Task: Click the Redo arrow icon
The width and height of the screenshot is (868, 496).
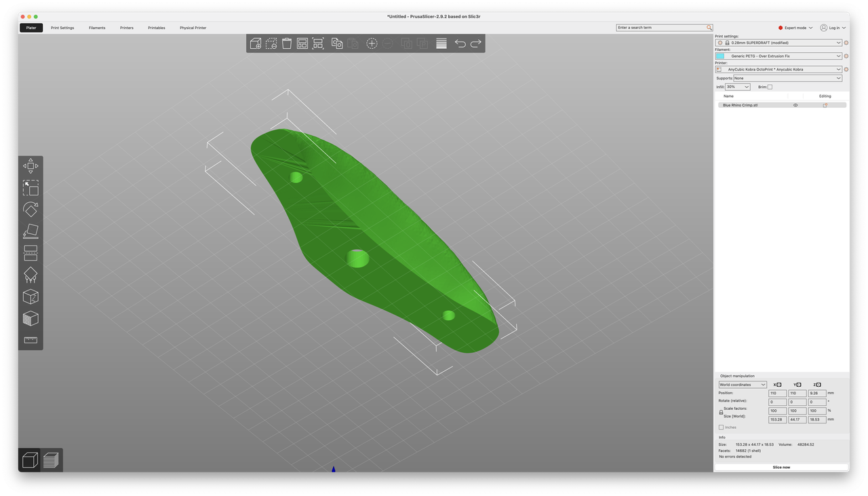Action: click(476, 43)
